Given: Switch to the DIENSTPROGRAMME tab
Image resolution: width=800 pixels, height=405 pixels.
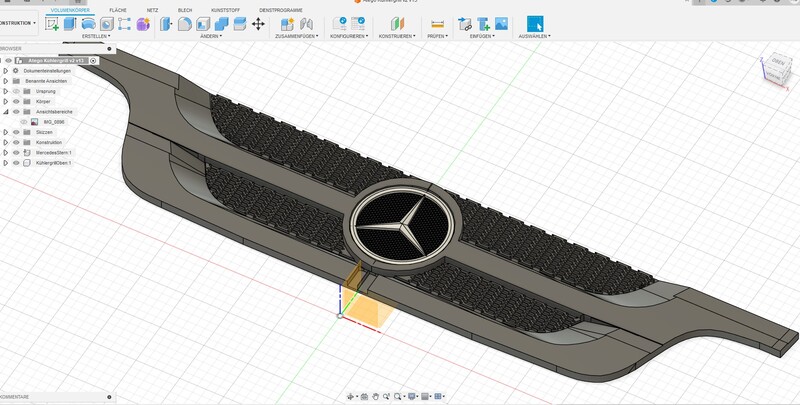Looking at the screenshot, I should click(281, 10).
